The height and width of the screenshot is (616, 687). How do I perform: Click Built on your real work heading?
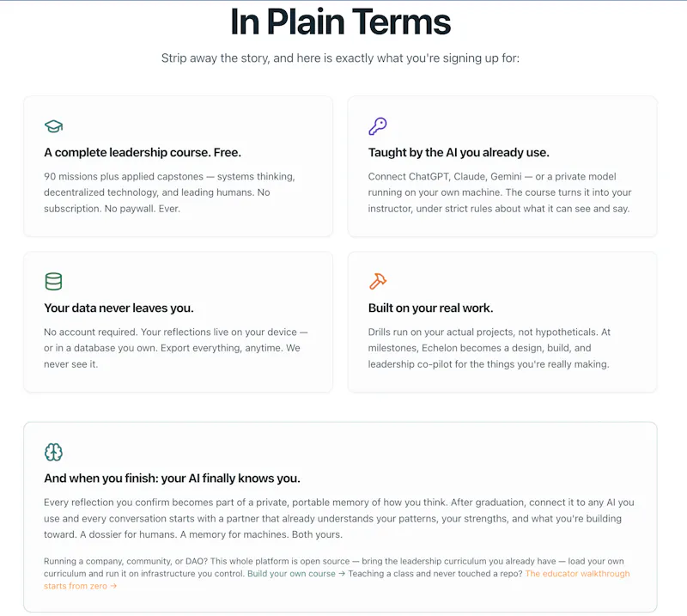[x=431, y=308]
